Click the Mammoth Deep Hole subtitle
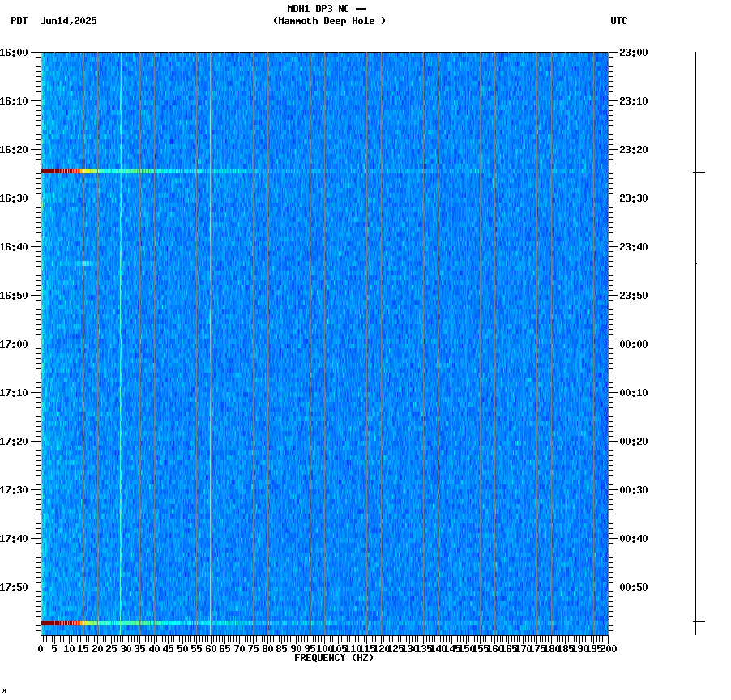Image resolution: width=731 pixels, height=700 pixels. point(329,22)
